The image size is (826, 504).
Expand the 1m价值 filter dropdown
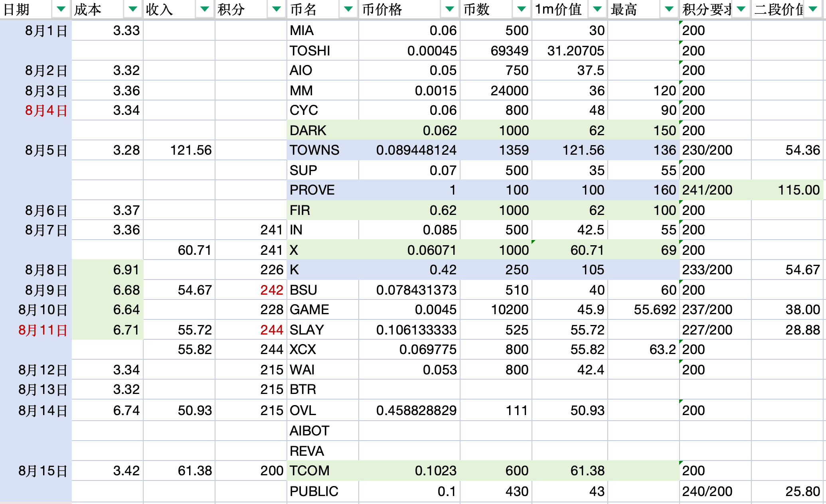(x=597, y=9)
